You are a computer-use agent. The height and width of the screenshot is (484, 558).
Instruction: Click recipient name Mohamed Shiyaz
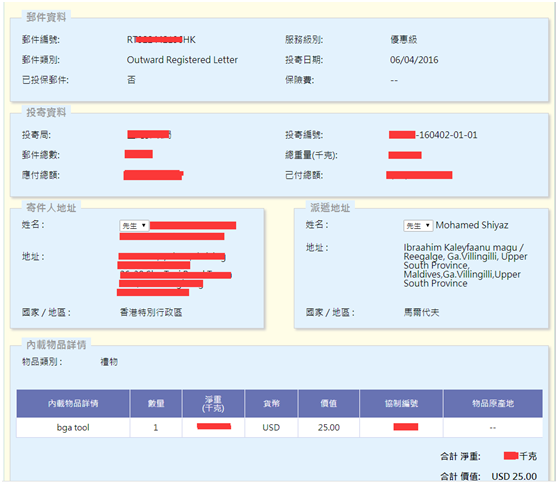[472, 225]
